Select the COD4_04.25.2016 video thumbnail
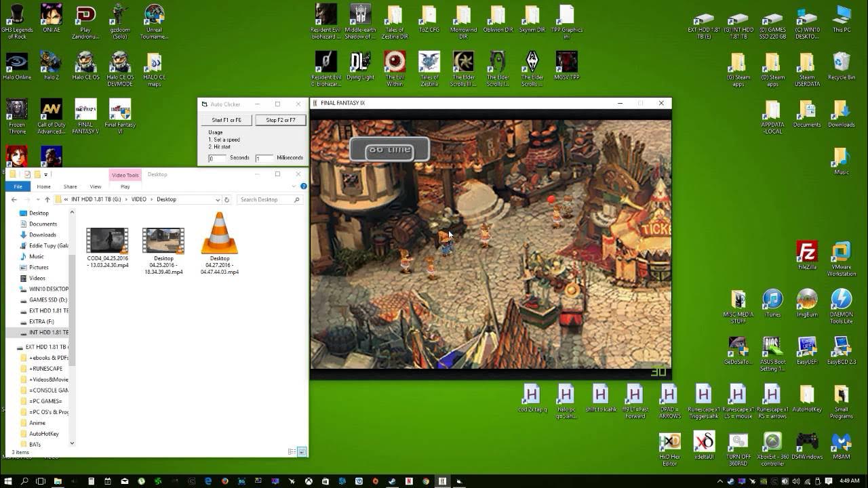The height and width of the screenshot is (488, 868). [x=107, y=241]
